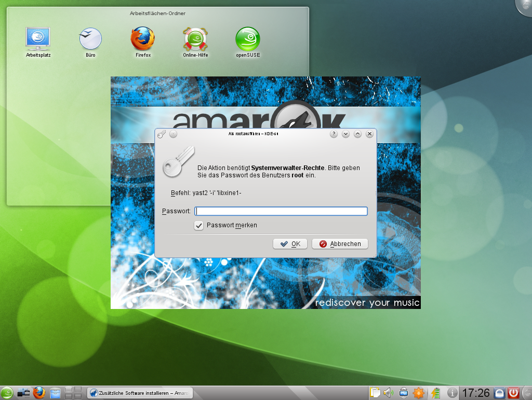The width and height of the screenshot is (532, 400).
Task: Click the red shutdown power button
Action: [513, 393]
